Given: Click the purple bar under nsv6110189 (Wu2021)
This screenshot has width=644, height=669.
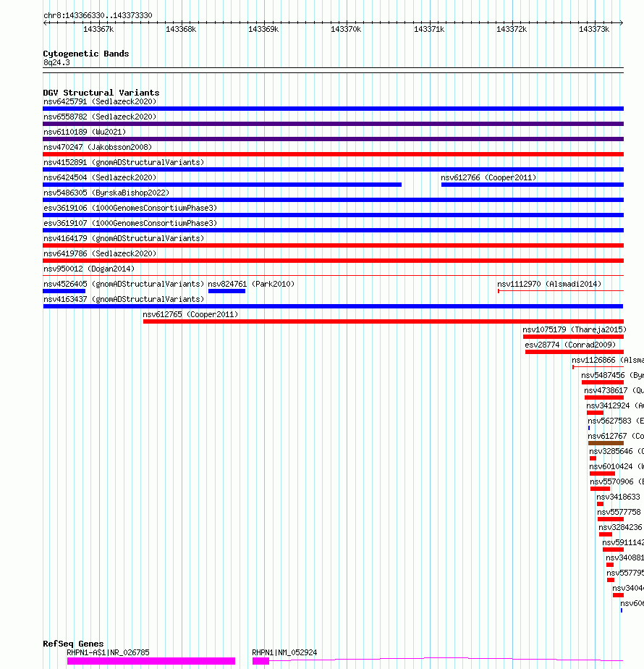Looking at the screenshot, I should click(x=333, y=139).
